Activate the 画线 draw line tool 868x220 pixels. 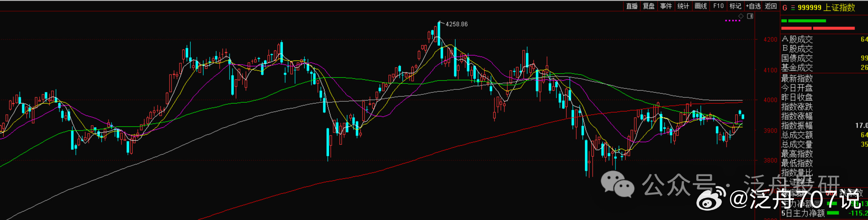coord(701,6)
